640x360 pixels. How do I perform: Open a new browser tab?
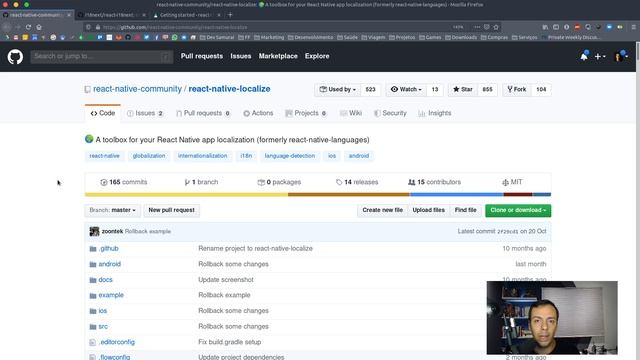pyautogui.click(x=230, y=15)
